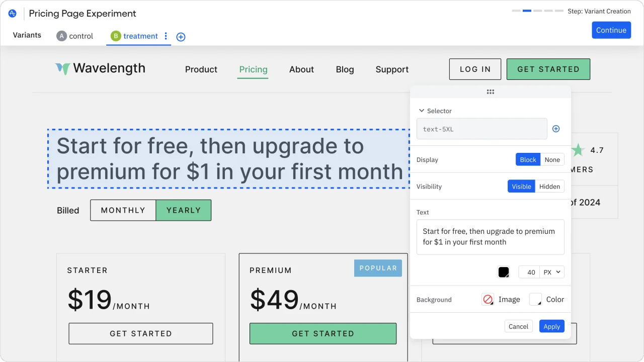Set Visibility to Hidden
644x362 pixels.
[549, 186]
